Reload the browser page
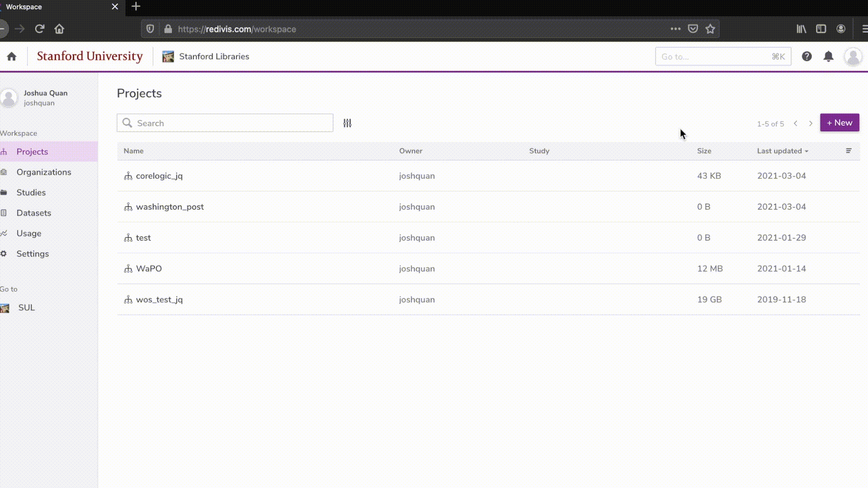This screenshot has height=488, width=868. click(40, 29)
